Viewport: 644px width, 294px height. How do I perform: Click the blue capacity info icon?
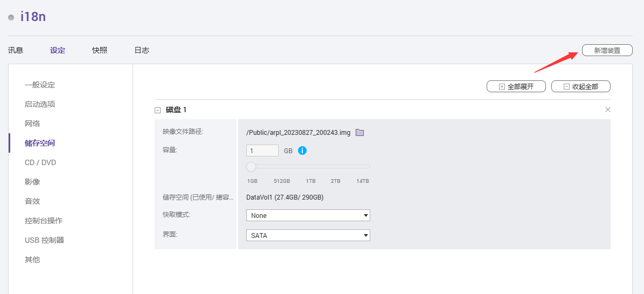coord(302,151)
